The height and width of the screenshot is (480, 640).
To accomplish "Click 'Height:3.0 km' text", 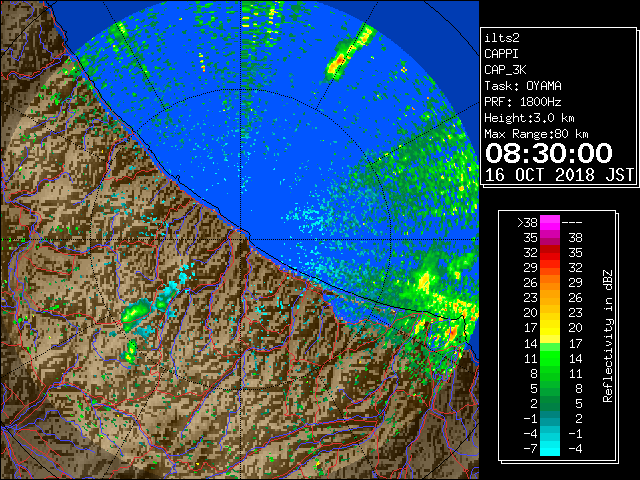I will (x=529, y=118).
